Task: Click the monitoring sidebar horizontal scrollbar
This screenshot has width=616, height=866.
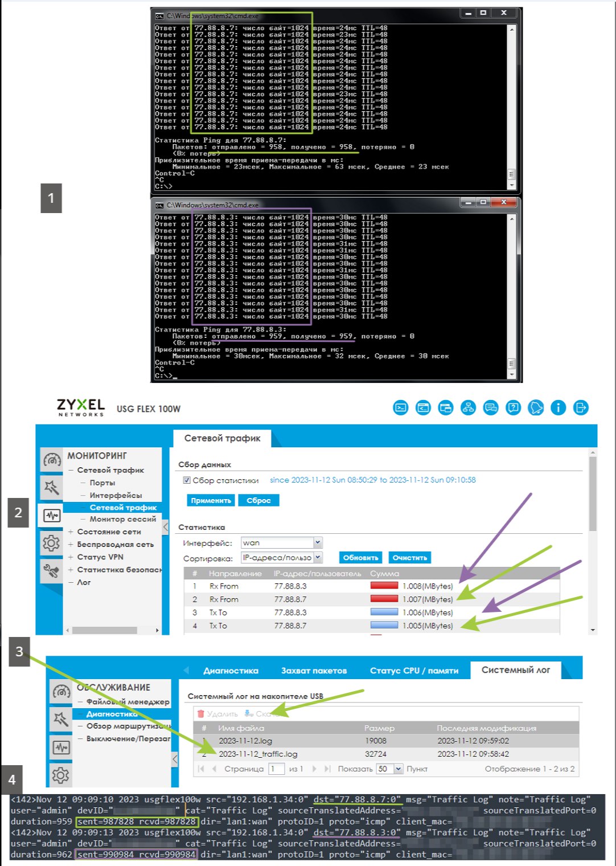Action: [105, 630]
